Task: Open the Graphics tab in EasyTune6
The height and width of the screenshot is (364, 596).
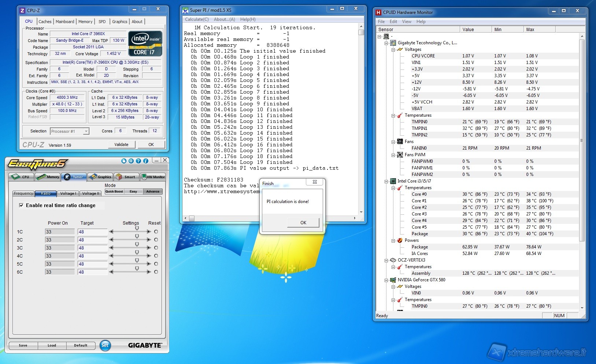Action: coord(100,177)
